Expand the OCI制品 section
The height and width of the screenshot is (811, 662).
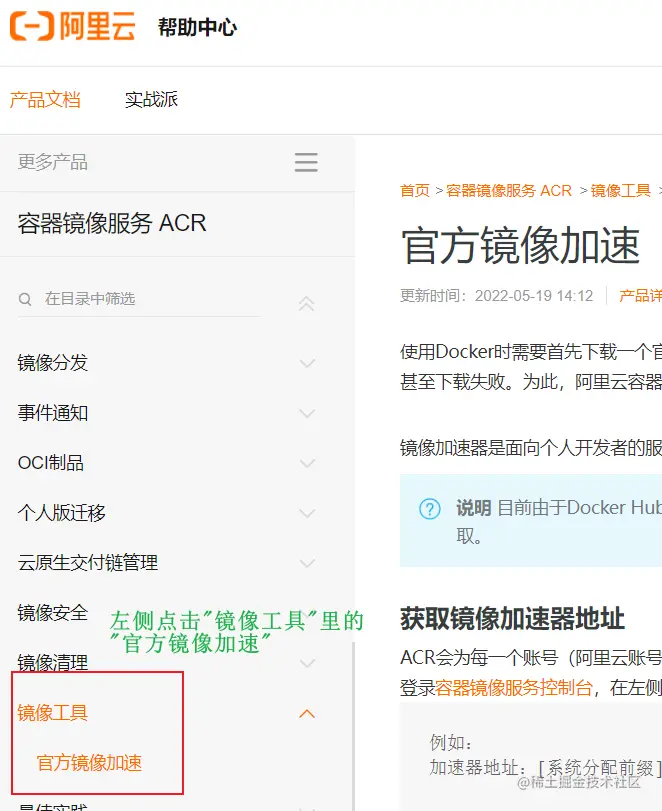307,463
